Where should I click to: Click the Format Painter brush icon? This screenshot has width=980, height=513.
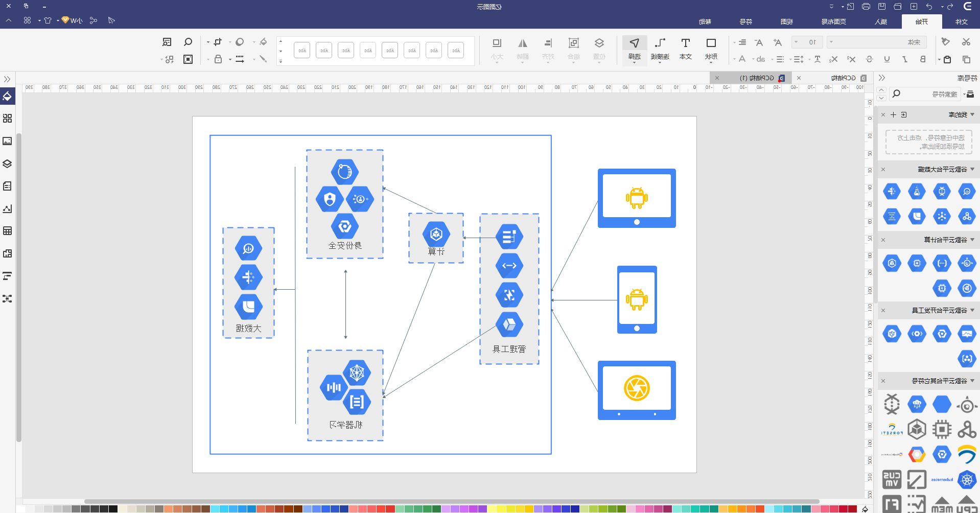point(946,42)
